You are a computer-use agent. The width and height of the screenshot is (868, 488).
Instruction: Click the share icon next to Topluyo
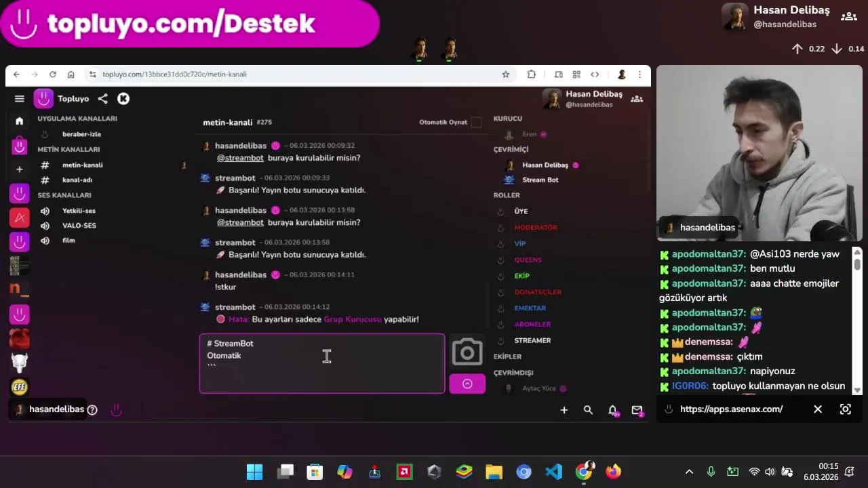(102, 99)
